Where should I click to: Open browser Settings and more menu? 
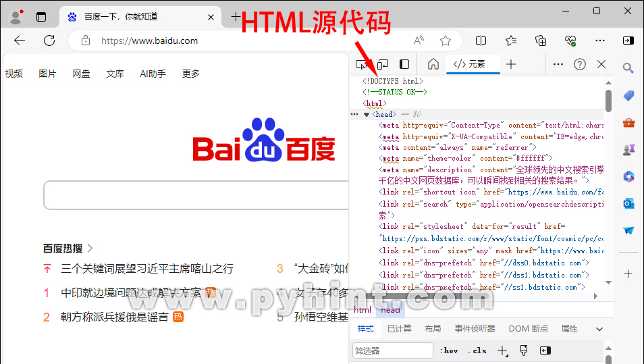pyautogui.click(x=599, y=41)
